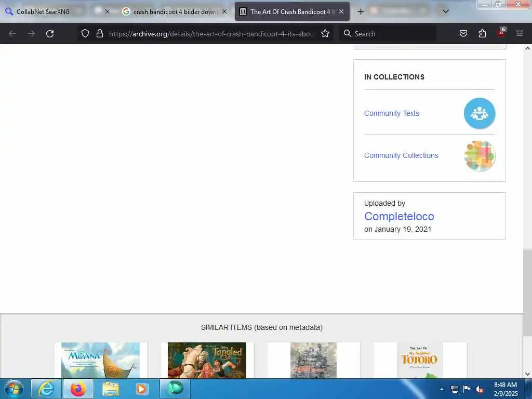This screenshot has width=532, height=399.
Task: Open the My Neighbor Totoro art book thumbnail
Action: (x=420, y=360)
